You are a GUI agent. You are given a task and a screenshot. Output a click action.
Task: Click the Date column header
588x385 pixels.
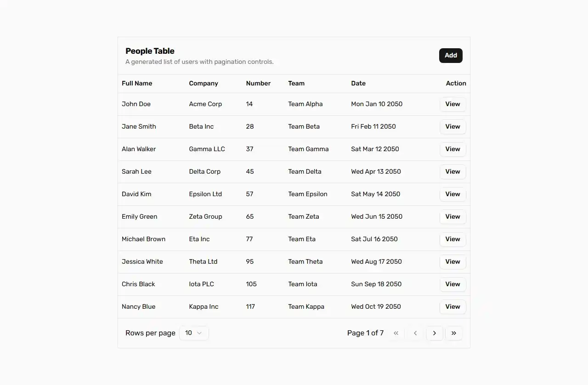tap(358, 84)
